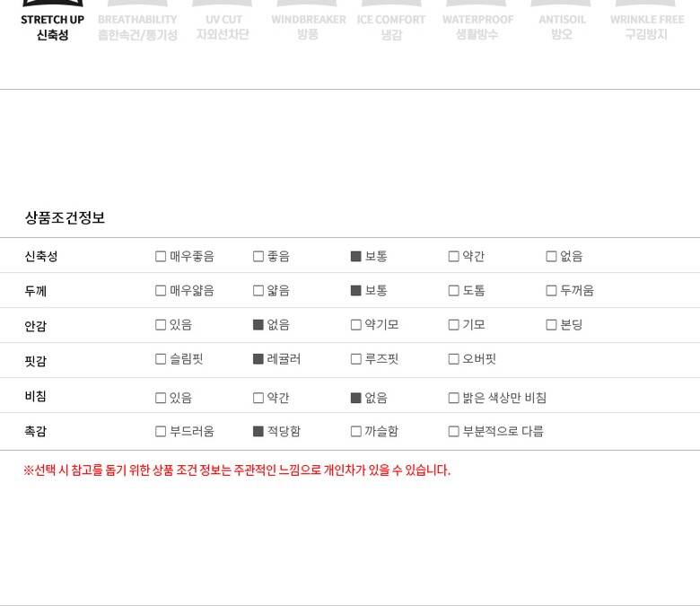Check 밝은 색상만 비침 option
Screen dimensions: 700x606
453,398
